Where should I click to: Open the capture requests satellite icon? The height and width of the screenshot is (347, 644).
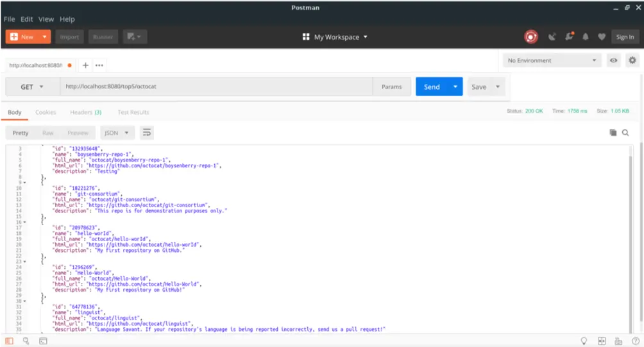pos(552,37)
